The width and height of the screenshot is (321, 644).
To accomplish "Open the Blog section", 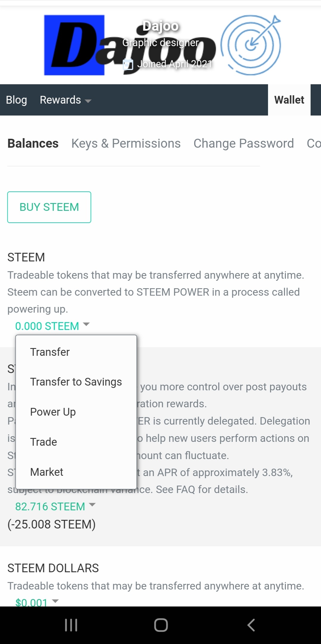I will tap(16, 100).
